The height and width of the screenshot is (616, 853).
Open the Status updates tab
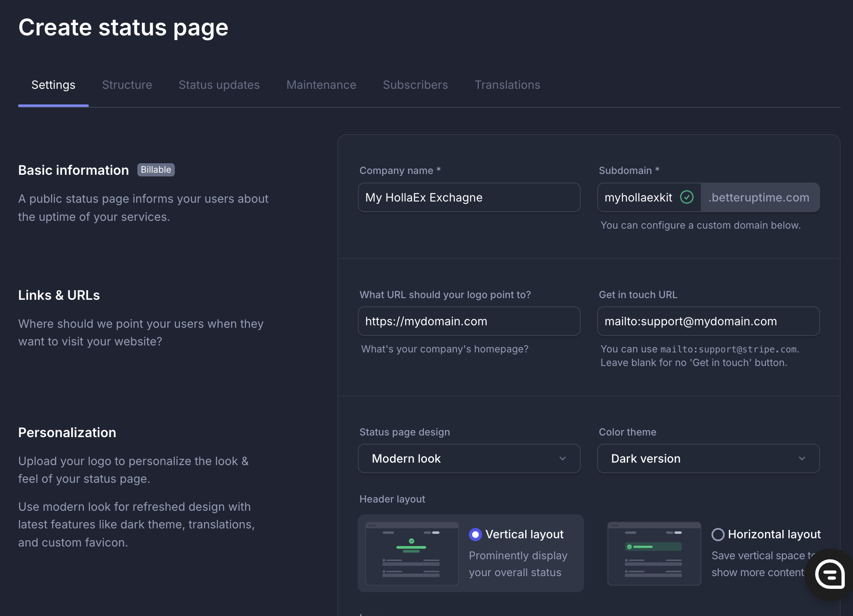[x=219, y=85]
